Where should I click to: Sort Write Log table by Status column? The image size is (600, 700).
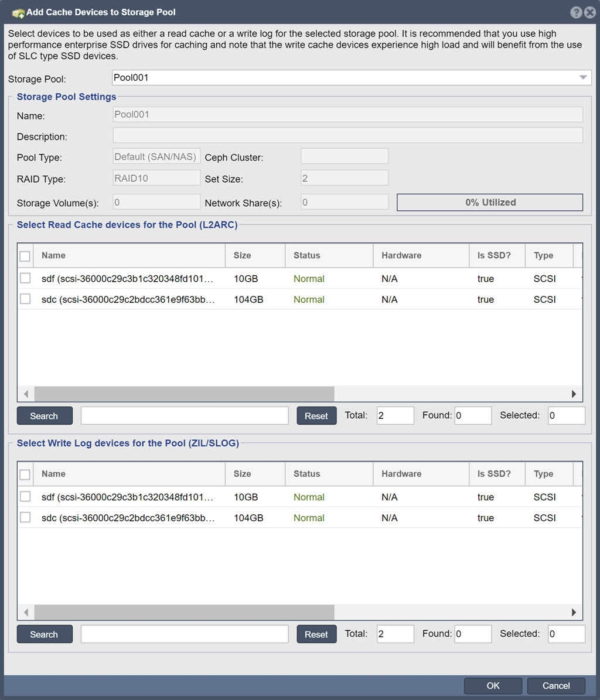[329, 474]
